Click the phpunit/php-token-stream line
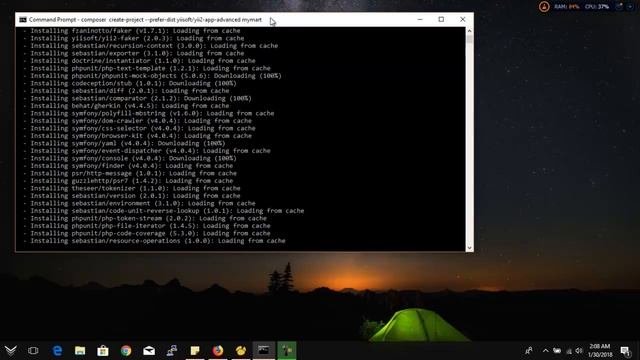This screenshot has width=640, height=360. point(144,218)
